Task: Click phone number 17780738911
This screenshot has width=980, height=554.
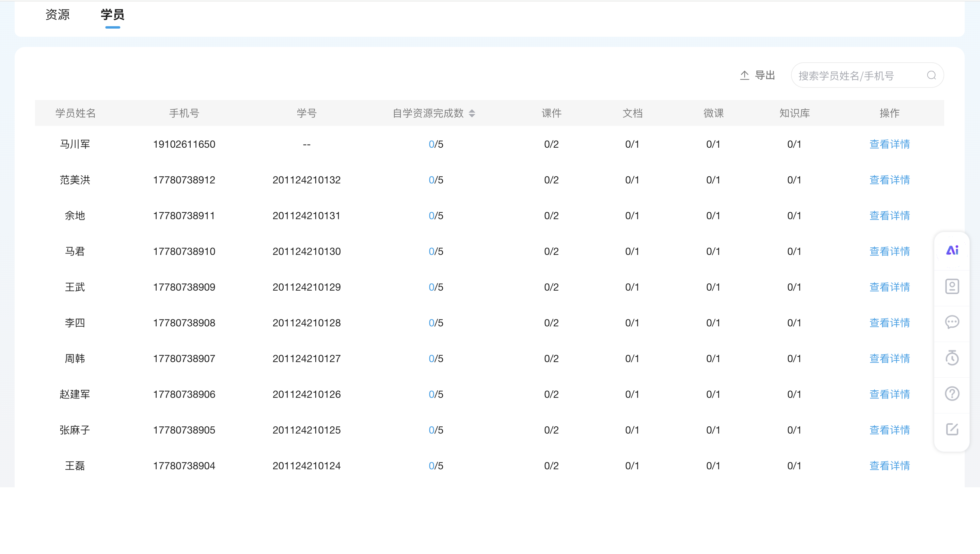Action: pyautogui.click(x=184, y=216)
